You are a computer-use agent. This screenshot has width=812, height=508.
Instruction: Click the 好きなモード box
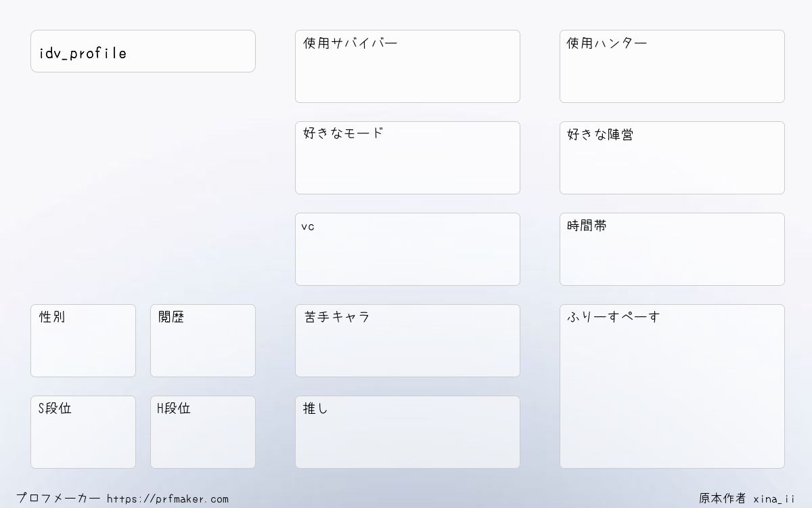click(407, 158)
